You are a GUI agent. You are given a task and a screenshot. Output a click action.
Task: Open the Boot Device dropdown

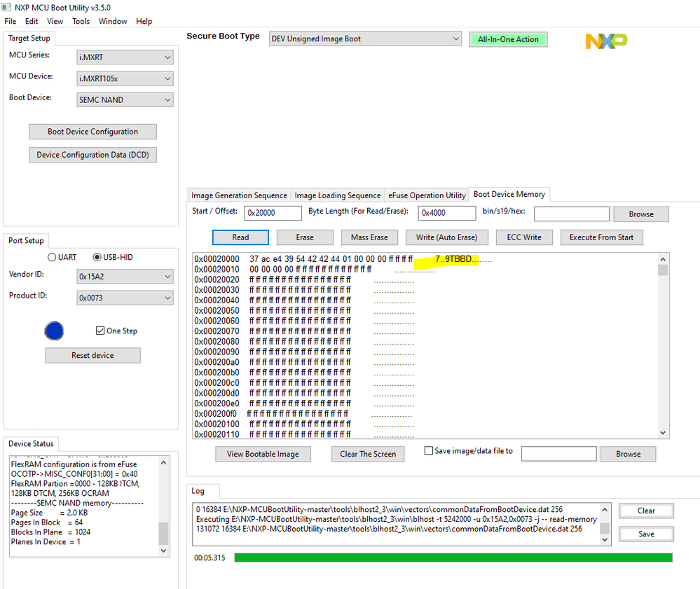pos(125,100)
